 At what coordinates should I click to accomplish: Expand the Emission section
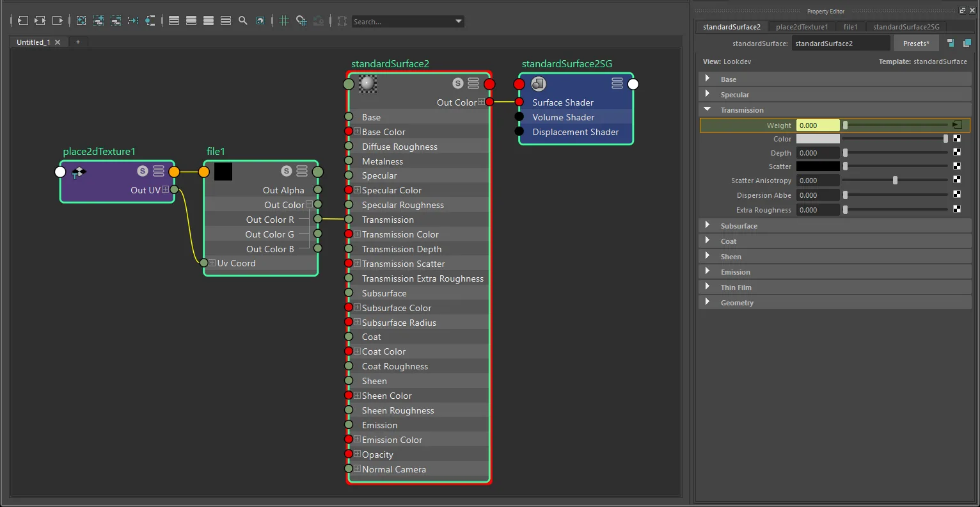point(707,271)
